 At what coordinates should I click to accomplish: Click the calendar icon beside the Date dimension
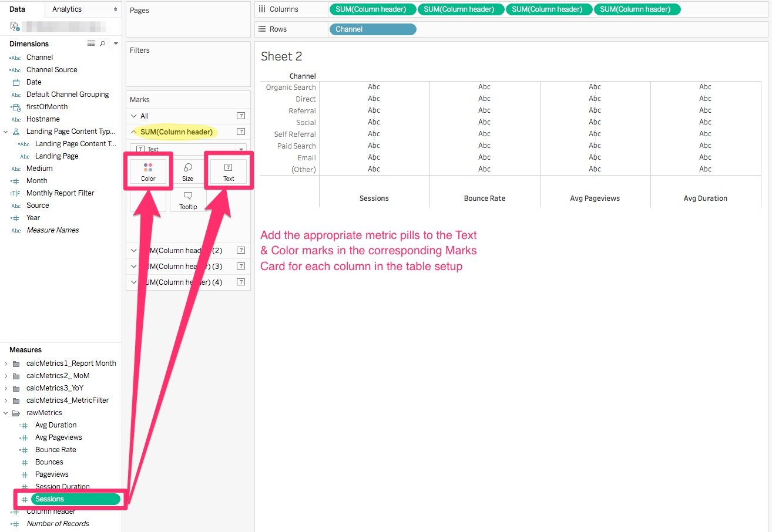click(16, 82)
